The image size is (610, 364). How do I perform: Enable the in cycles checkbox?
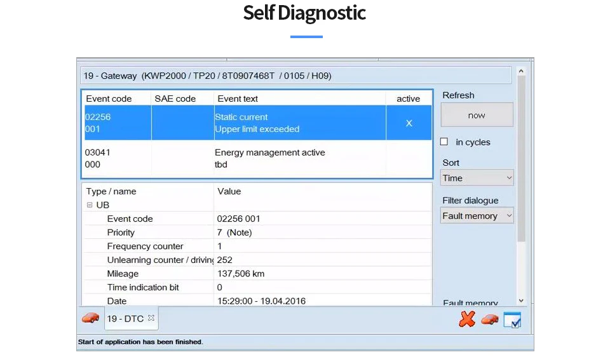444,142
